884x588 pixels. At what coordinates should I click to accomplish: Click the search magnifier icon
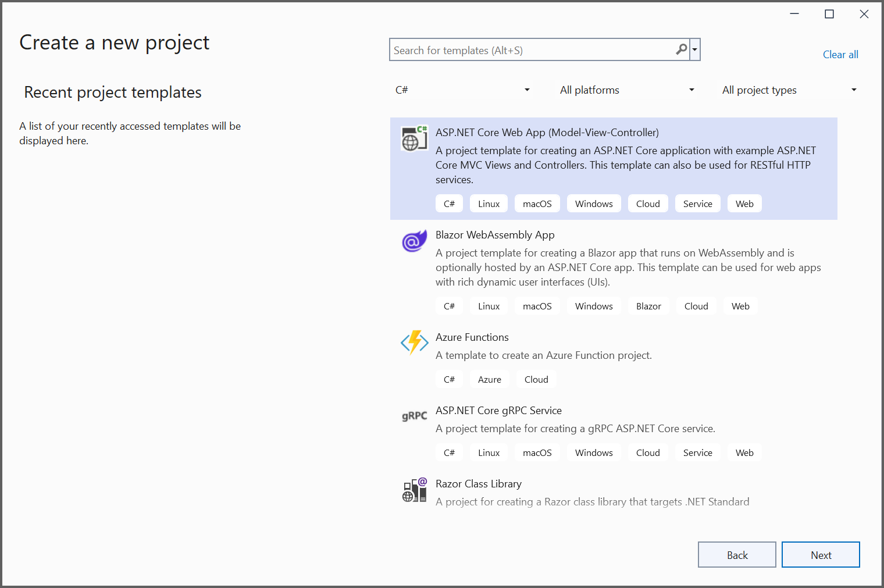click(681, 50)
